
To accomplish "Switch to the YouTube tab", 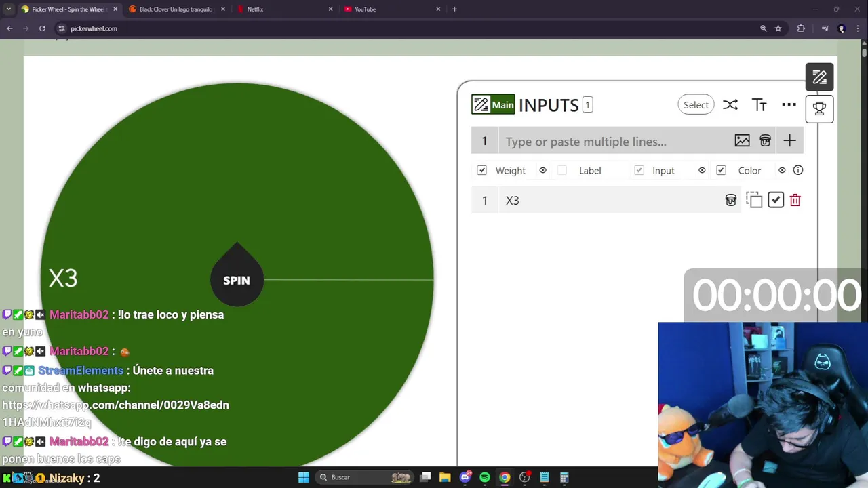I will pyautogui.click(x=389, y=9).
